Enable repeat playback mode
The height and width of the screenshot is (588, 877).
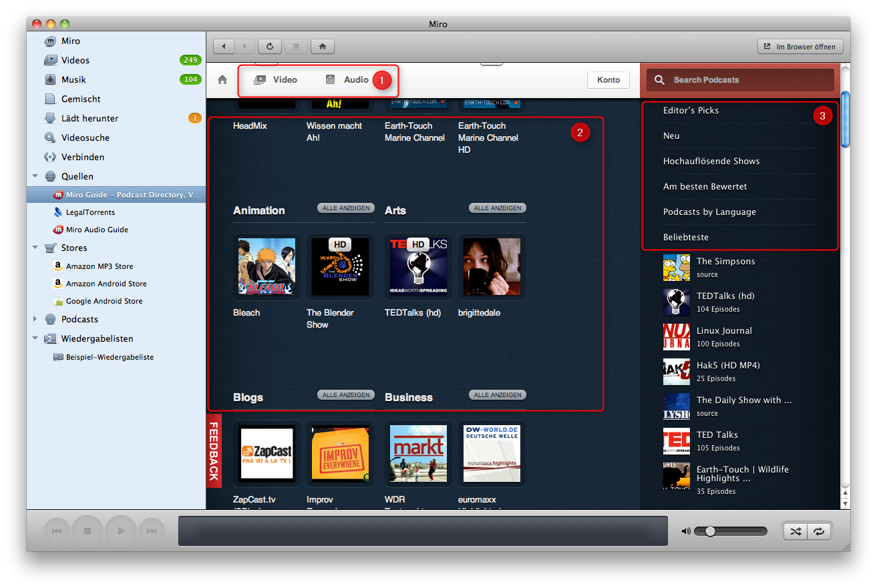(x=820, y=531)
